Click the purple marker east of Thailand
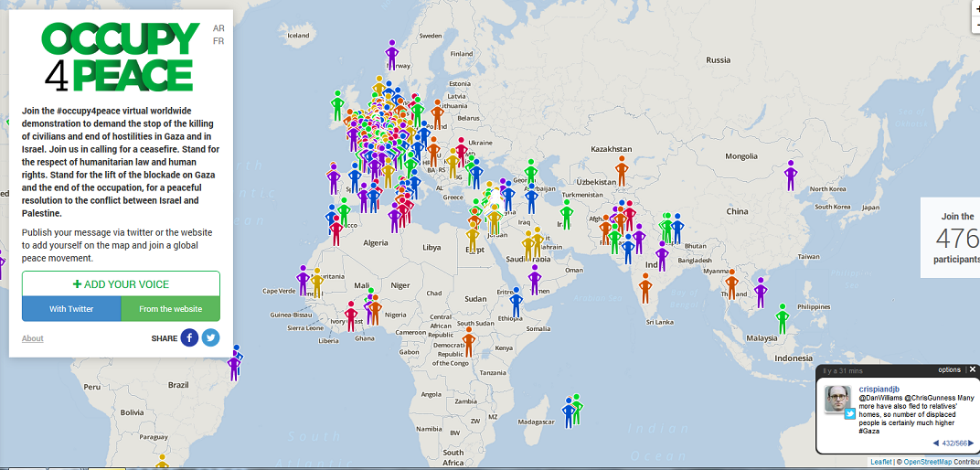 point(761,293)
